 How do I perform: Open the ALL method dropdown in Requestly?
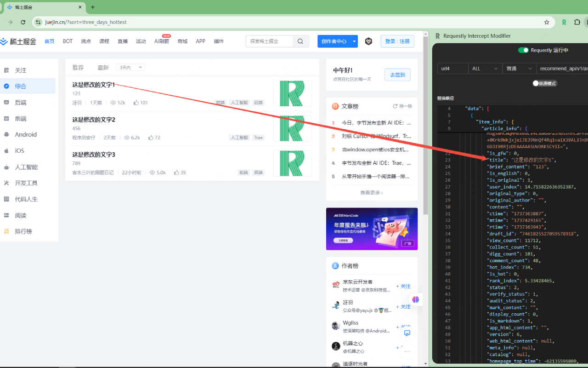point(485,69)
